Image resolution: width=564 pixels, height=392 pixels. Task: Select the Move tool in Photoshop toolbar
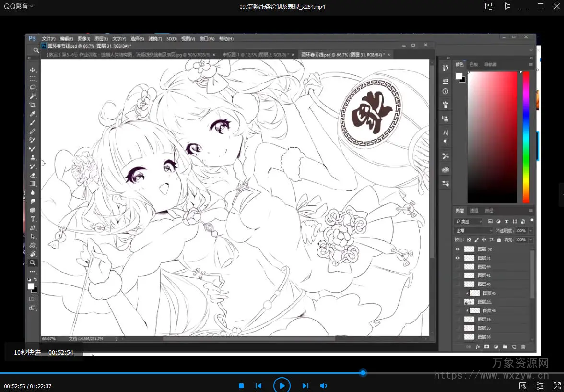pos(33,70)
